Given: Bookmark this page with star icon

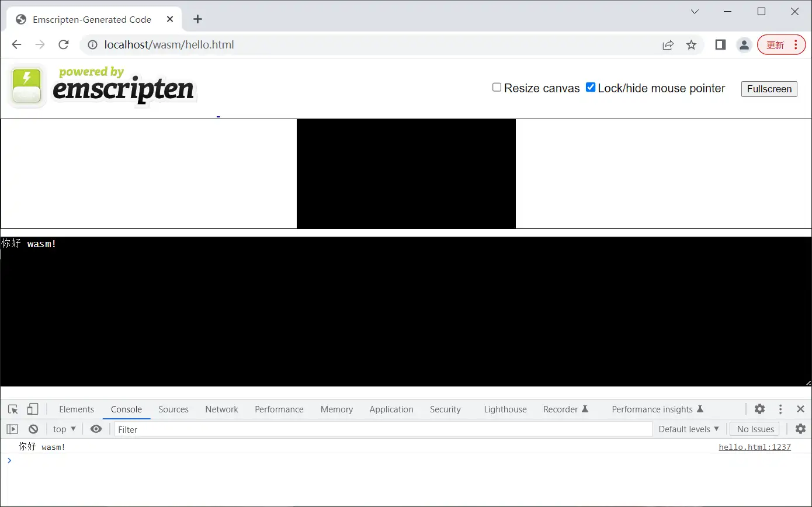Looking at the screenshot, I should point(691,45).
